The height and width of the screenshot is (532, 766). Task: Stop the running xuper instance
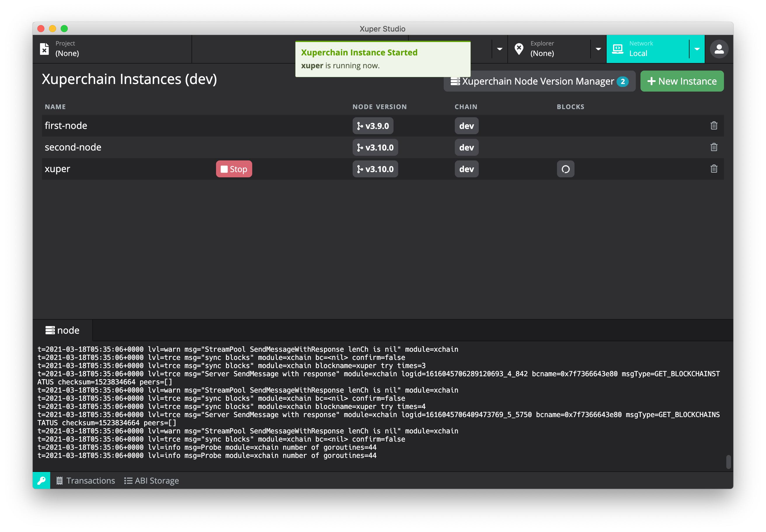click(234, 169)
